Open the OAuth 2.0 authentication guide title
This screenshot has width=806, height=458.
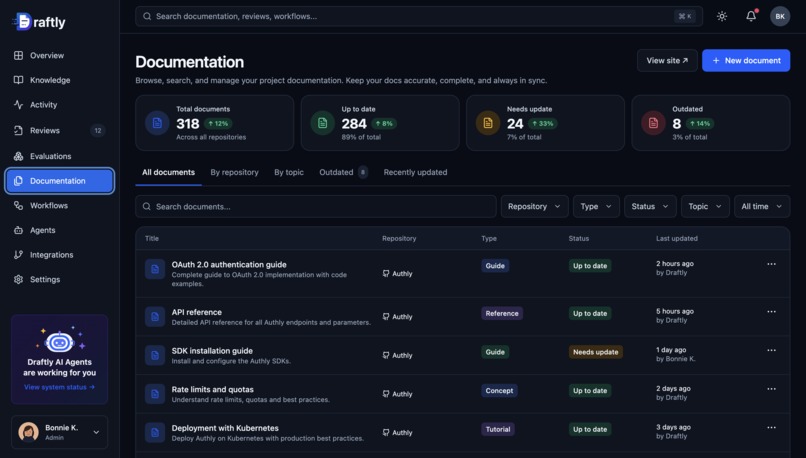(229, 265)
